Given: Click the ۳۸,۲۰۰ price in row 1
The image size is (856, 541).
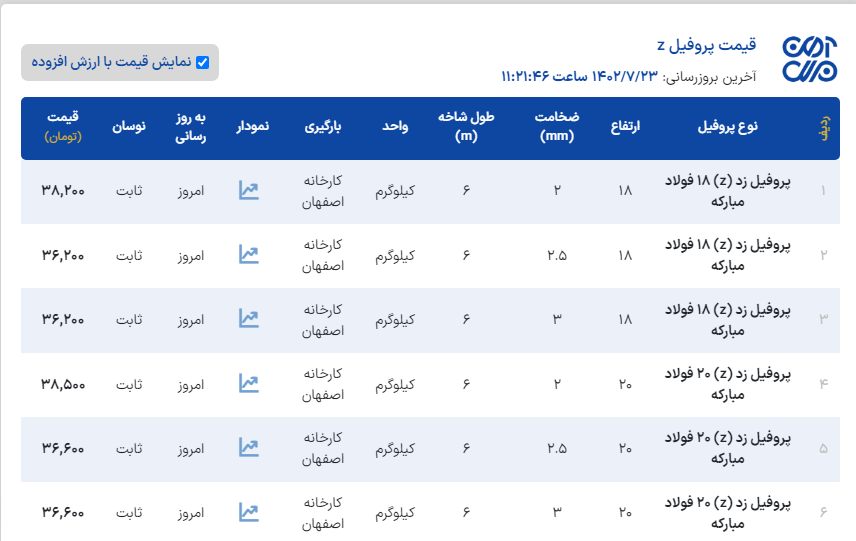Looking at the screenshot, I should (63, 190).
